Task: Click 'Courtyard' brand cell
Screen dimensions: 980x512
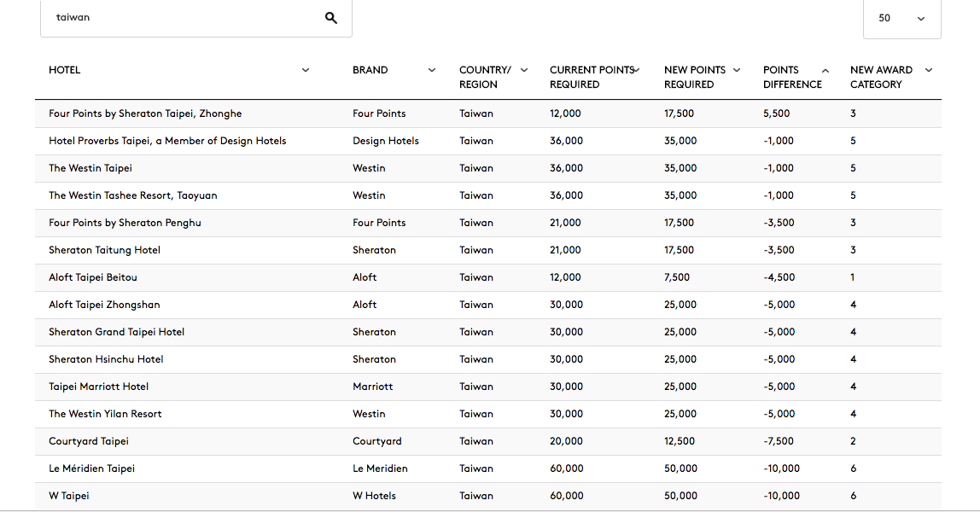Action: pyautogui.click(x=376, y=441)
